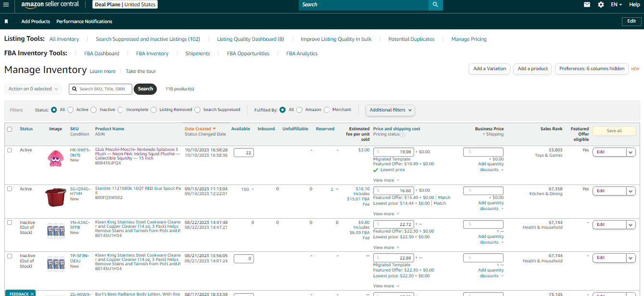Click the black Search button
The width and height of the screenshot is (644, 296).
(145, 89)
